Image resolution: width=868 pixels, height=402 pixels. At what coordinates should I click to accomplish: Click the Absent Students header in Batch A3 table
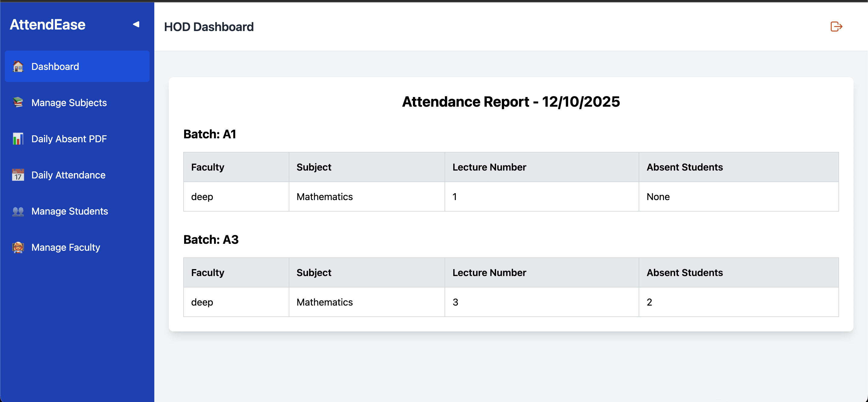[x=684, y=273]
